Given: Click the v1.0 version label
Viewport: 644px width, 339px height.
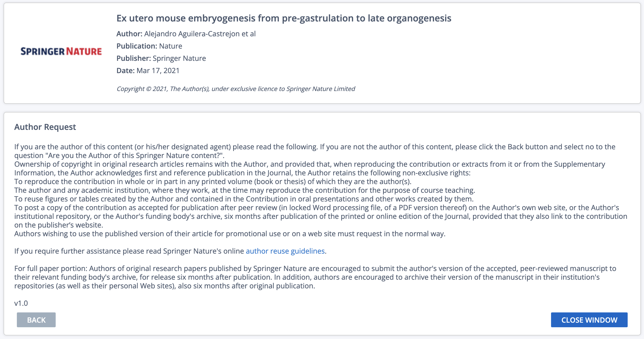Looking at the screenshot, I should (x=21, y=303).
